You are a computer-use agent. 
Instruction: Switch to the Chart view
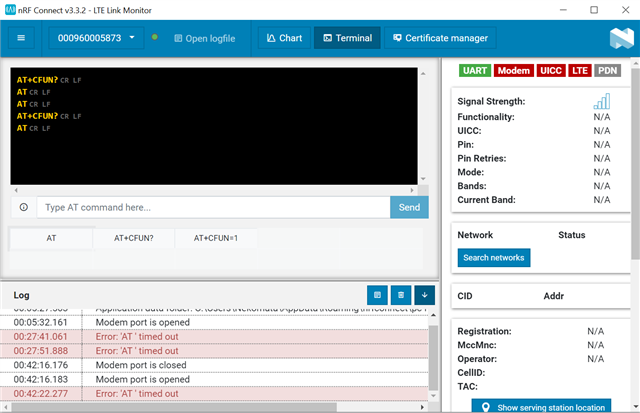coord(283,39)
